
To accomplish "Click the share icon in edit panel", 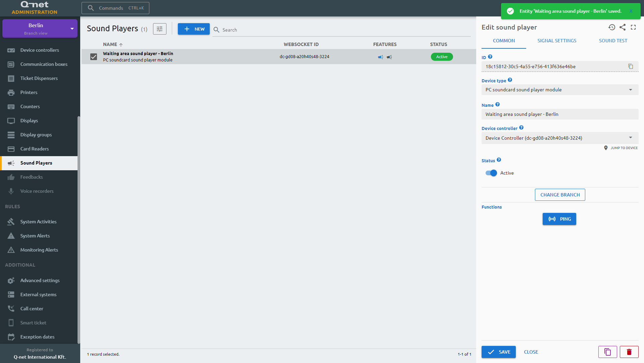I will pos(623,27).
